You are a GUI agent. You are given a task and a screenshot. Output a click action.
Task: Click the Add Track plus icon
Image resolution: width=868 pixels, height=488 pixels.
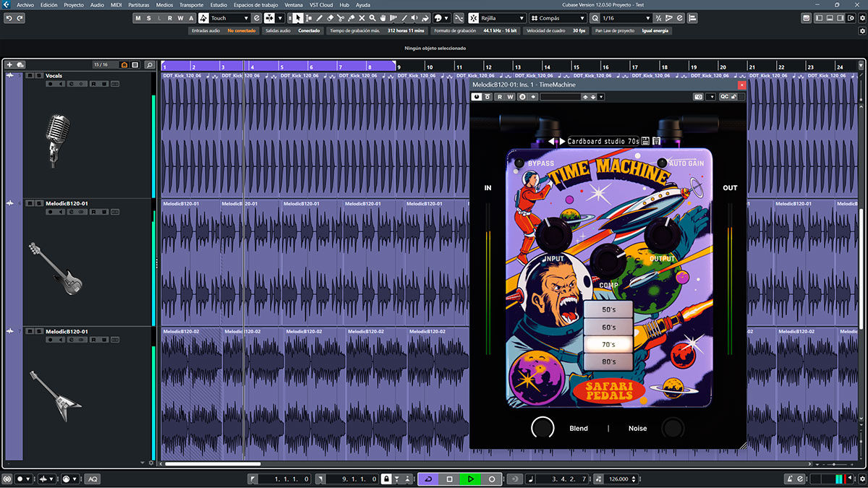(x=9, y=65)
